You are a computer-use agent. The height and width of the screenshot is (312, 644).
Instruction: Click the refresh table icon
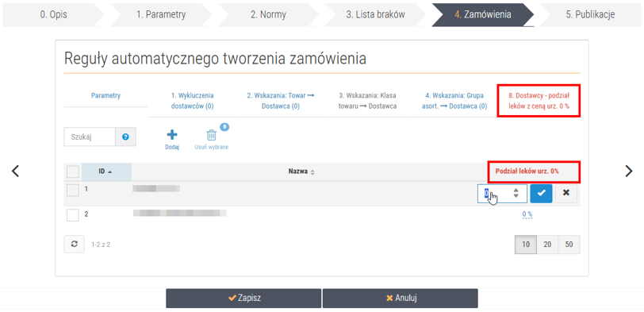tap(75, 245)
